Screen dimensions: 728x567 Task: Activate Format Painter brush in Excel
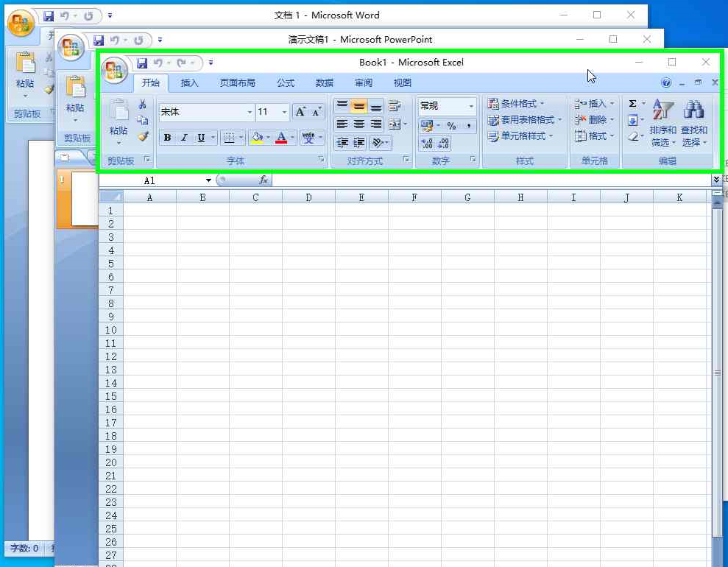143,136
